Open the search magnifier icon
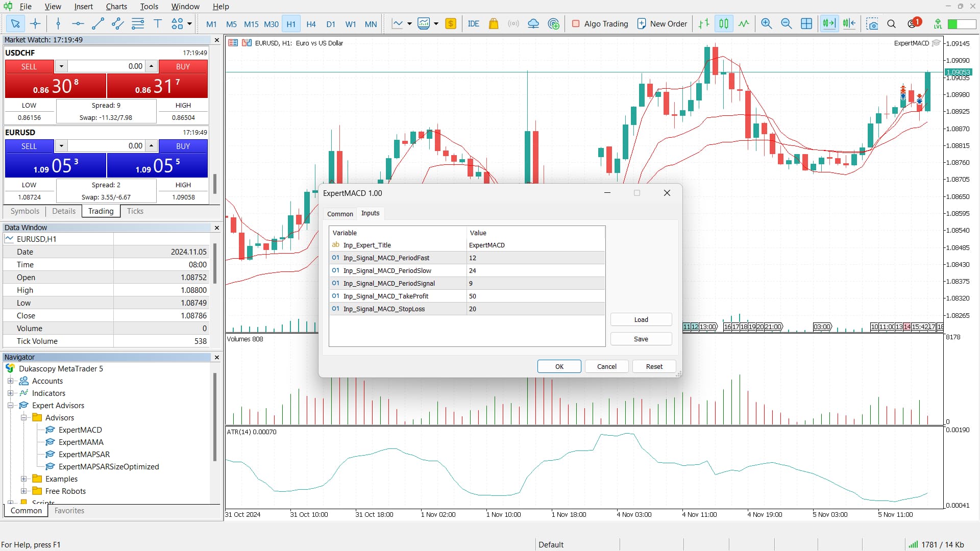 pos(891,23)
